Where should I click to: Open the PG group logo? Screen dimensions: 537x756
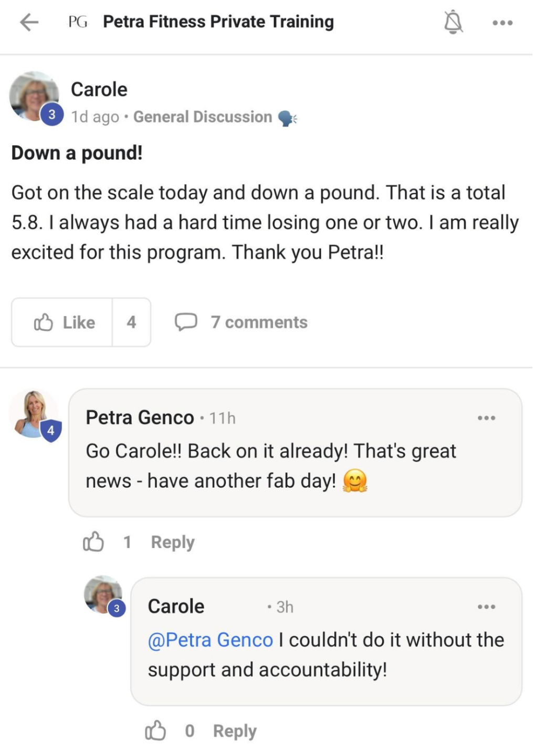click(x=78, y=22)
